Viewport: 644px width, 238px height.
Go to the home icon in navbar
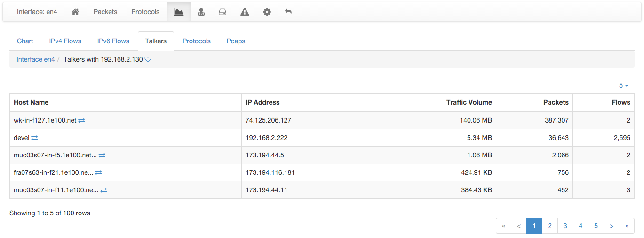75,12
